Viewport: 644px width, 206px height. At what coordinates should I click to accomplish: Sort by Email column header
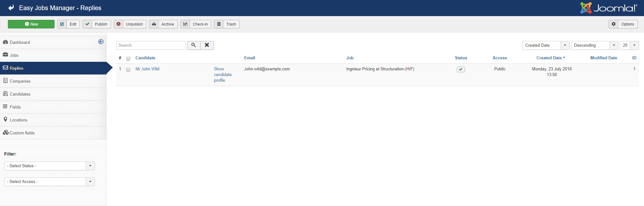tap(250, 58)
